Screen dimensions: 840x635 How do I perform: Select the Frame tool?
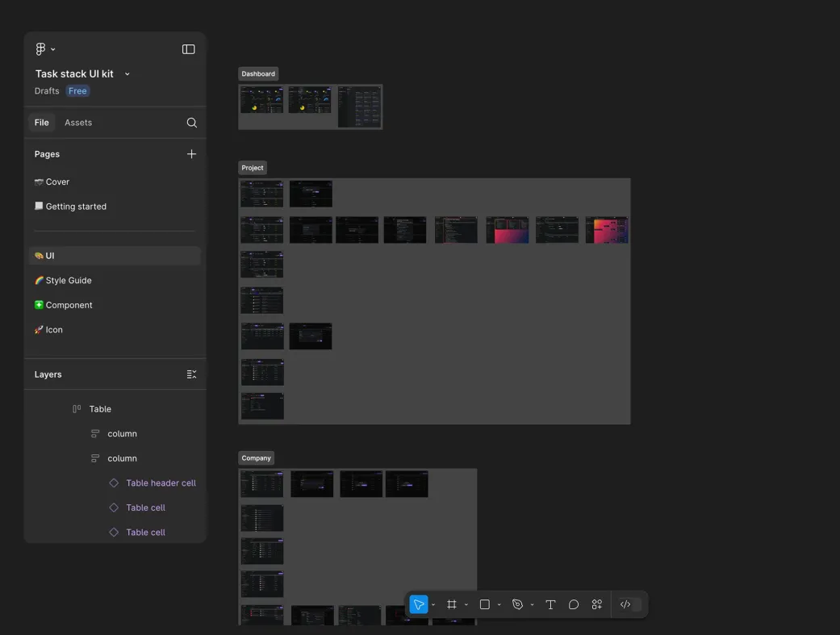(x=452, y=604)
